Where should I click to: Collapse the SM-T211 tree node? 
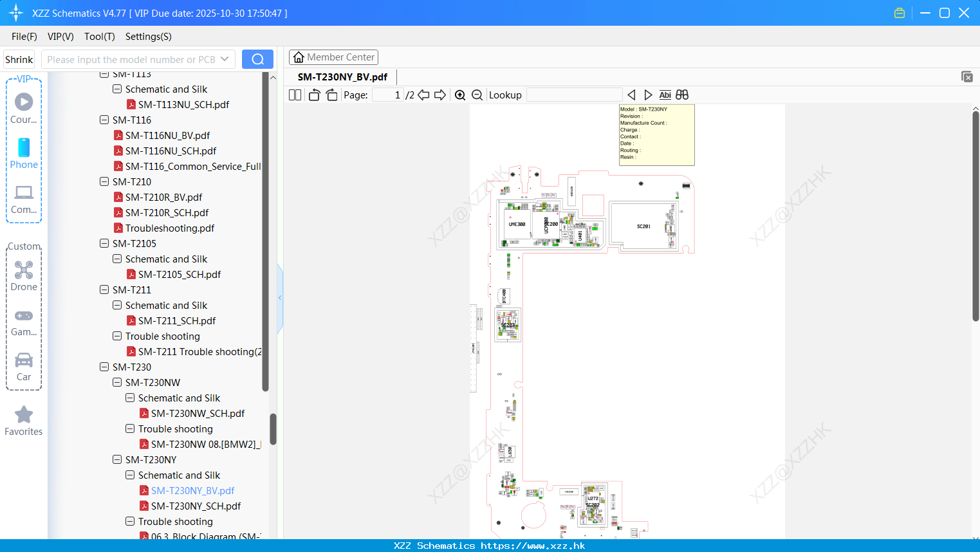tap(104, 290)
